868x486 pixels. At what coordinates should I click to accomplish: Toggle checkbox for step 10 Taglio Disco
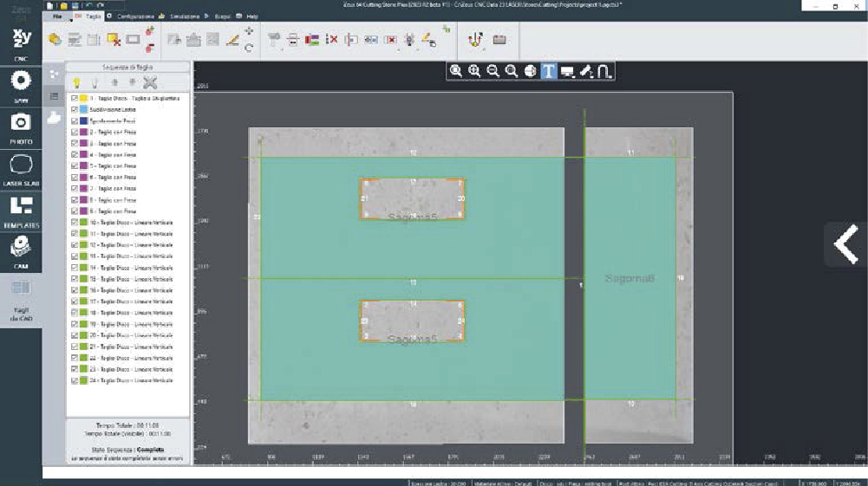(x=74, y=223)
